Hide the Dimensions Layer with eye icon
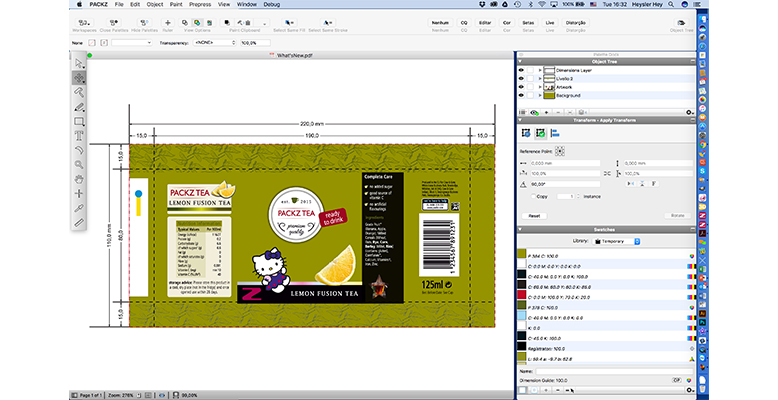 (521, 70)
